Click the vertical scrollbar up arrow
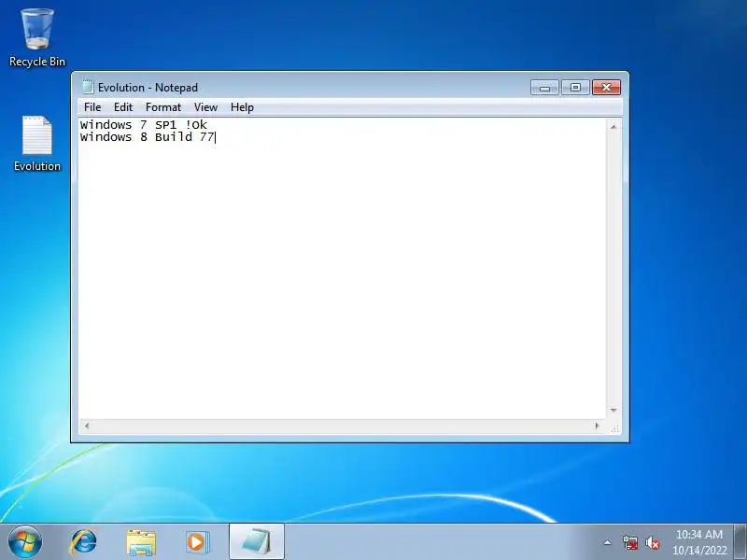 pyautogui.click(x=613, y=127)
